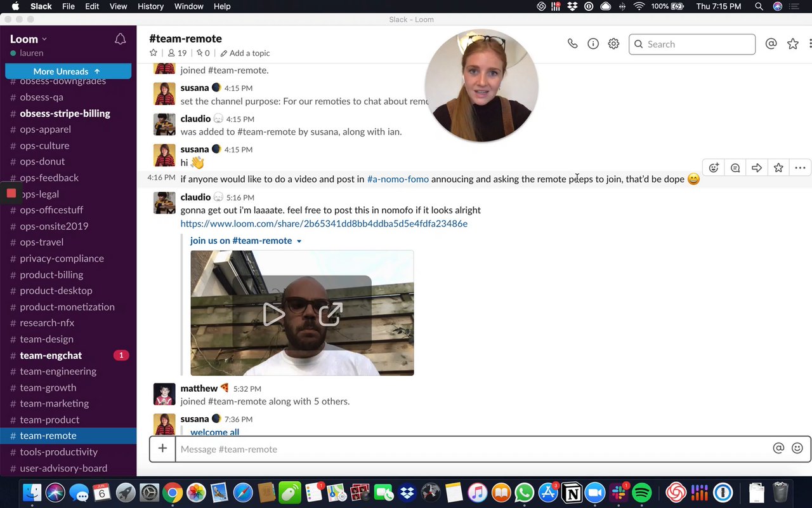The image size is (812, 508).
Task: Mention someone with composer @ icon
Action: (778, 448)
